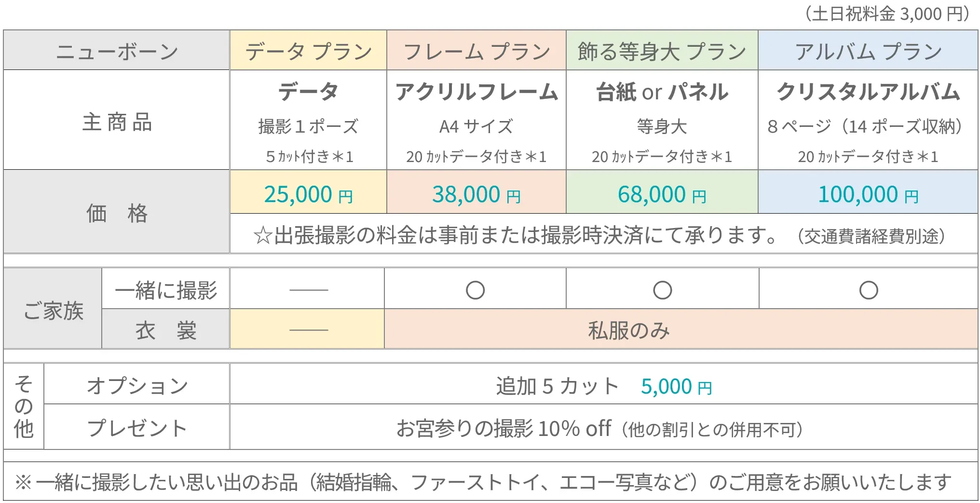Click the お宮参りの撮影 10% off text
The width and height of the screenshot is (980, 503).
click(x=504, y=428)
